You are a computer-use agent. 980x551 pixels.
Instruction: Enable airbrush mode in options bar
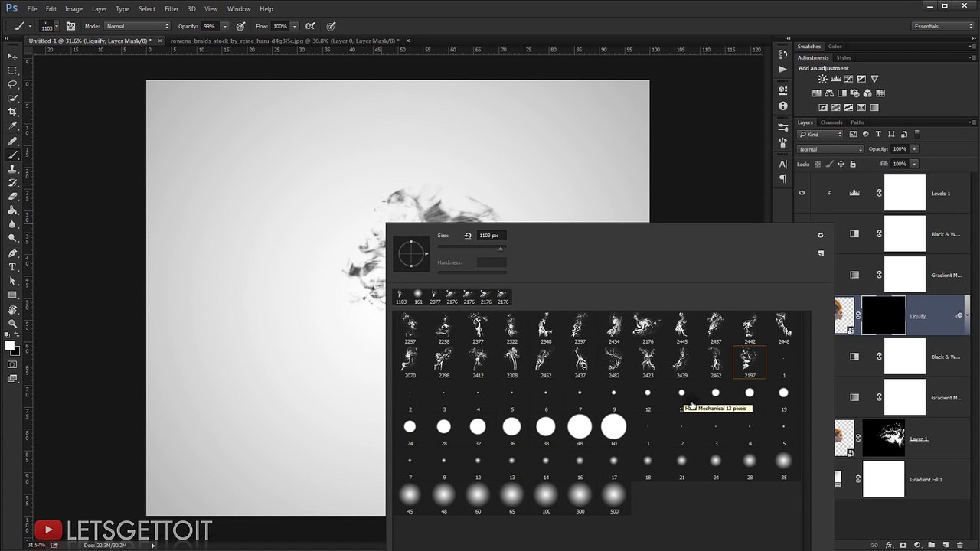(311, 26)
